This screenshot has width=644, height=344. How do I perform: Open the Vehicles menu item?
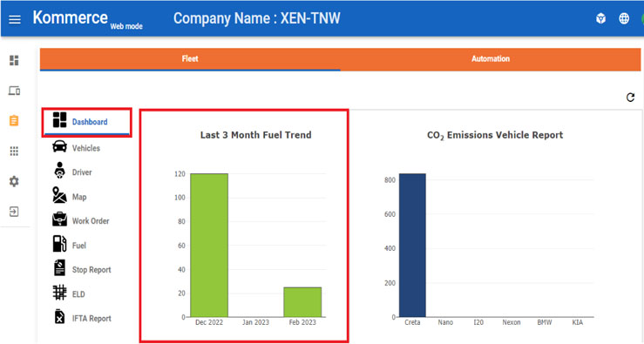click(x=86, y=148)
